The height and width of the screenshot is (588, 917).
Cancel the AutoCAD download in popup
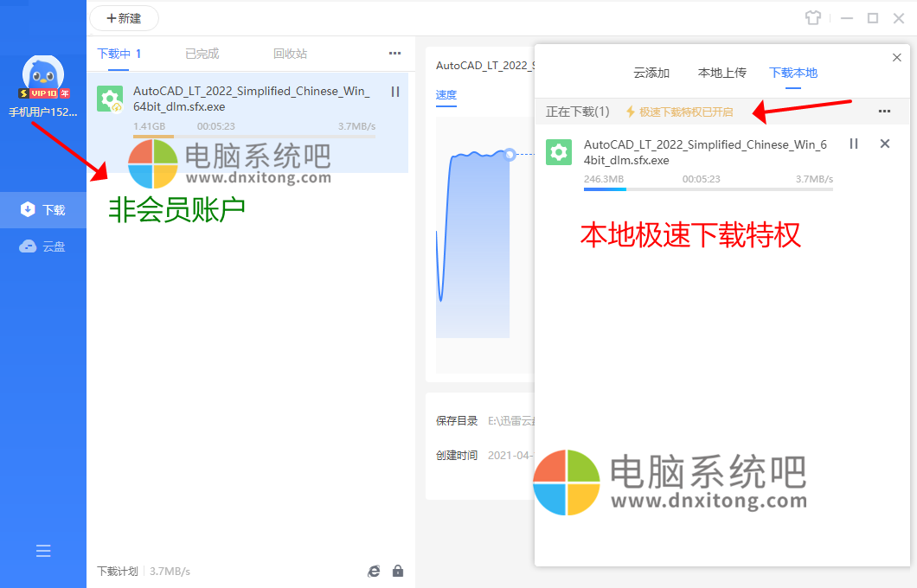(x=885, y=144)
